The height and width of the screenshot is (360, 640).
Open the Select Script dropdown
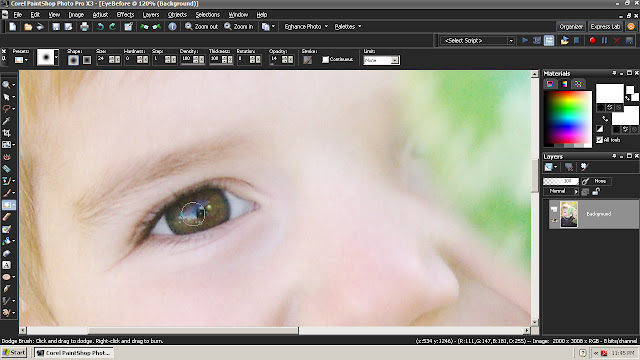point(477,40)
